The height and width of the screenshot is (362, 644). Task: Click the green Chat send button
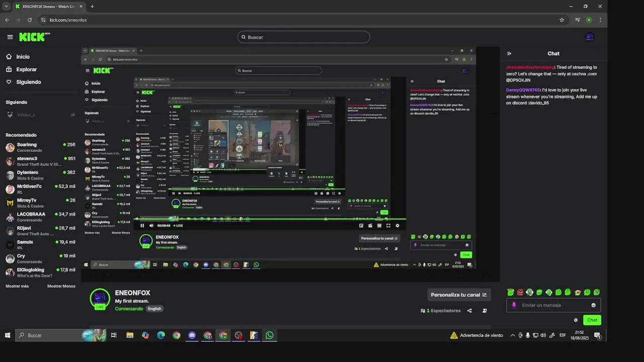pyautogui.click(x=592, y=320)
